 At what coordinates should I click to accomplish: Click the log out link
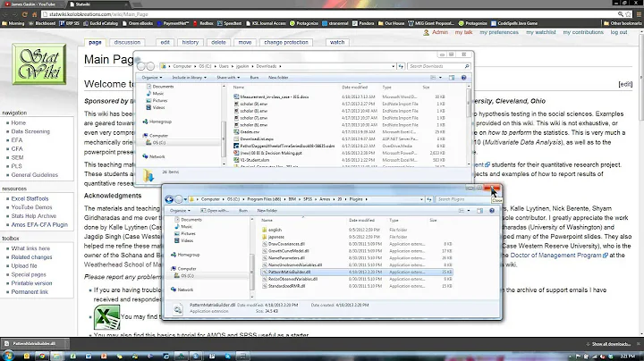pyautogui.click(x=619, y=32)
